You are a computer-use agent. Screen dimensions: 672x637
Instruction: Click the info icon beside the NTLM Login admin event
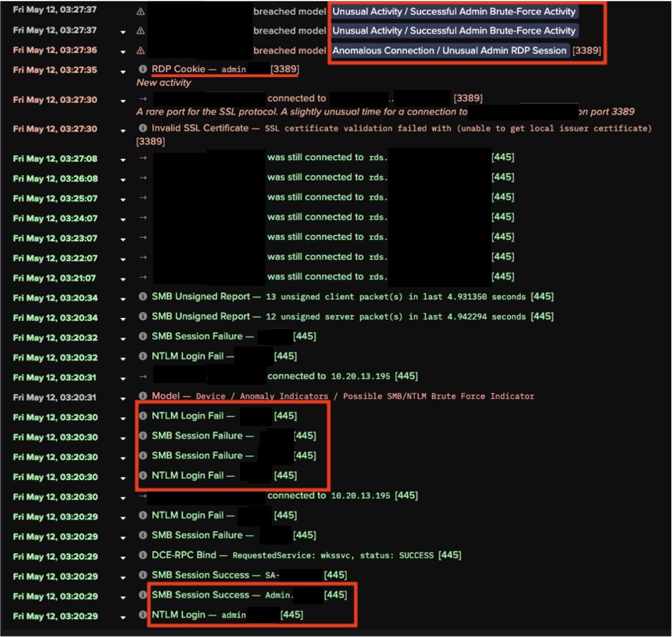click(142, 614)
